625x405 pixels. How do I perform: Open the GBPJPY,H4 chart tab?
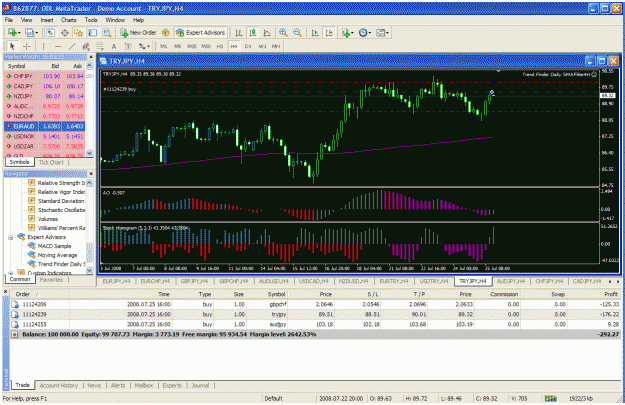[x=195, y=281]
